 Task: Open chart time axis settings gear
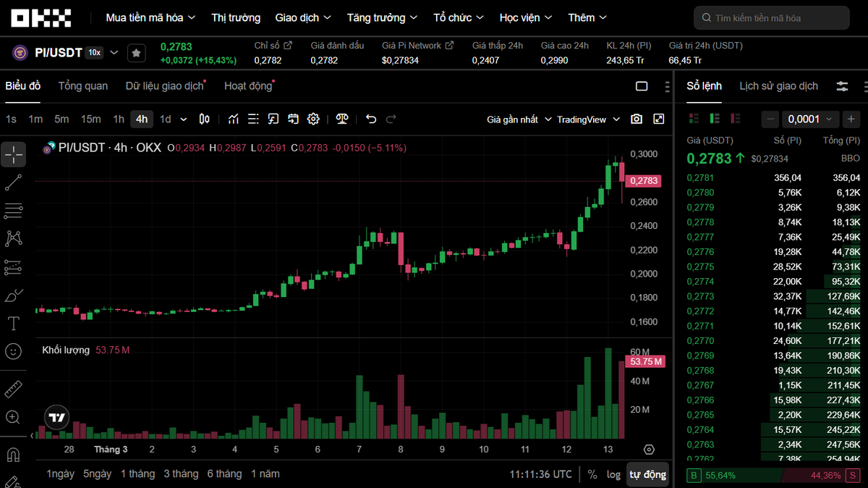649,450
